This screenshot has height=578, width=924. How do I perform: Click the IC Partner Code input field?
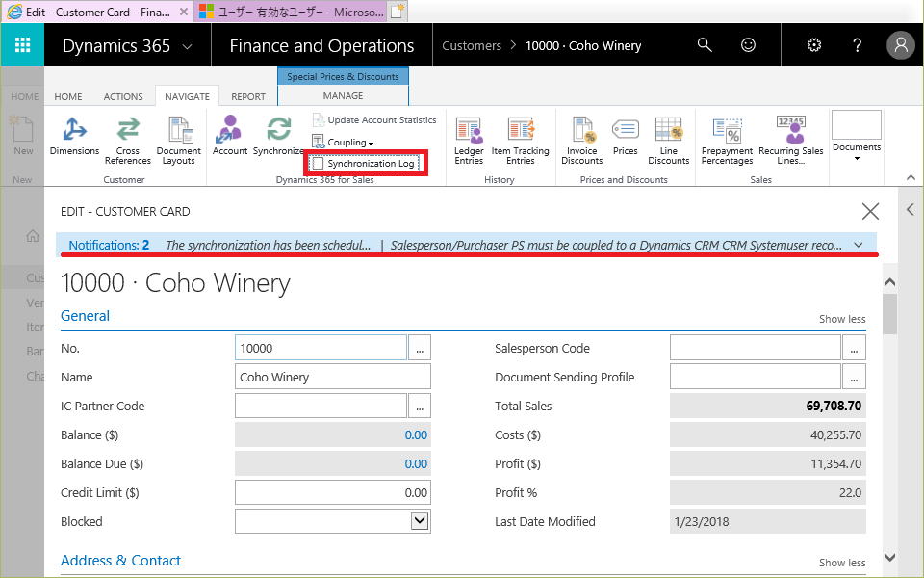[x=321, y=406]
